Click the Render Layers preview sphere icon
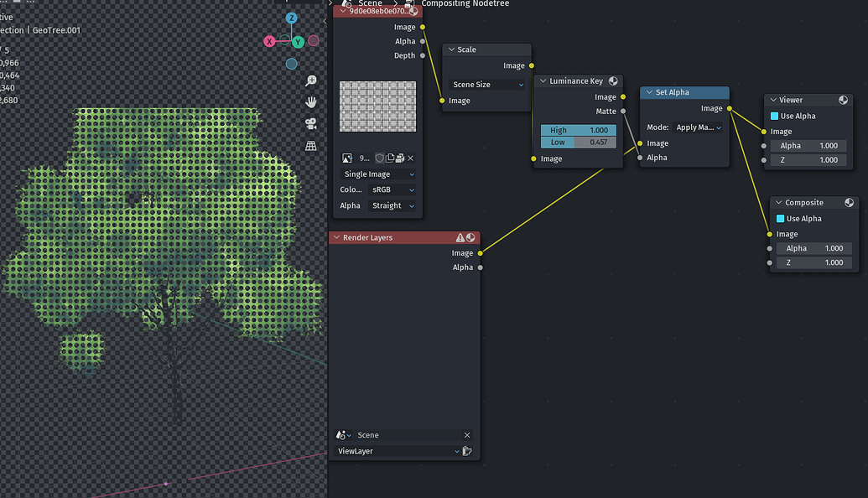Viewport: 868px width, 498px height. [x=470, y=237]
